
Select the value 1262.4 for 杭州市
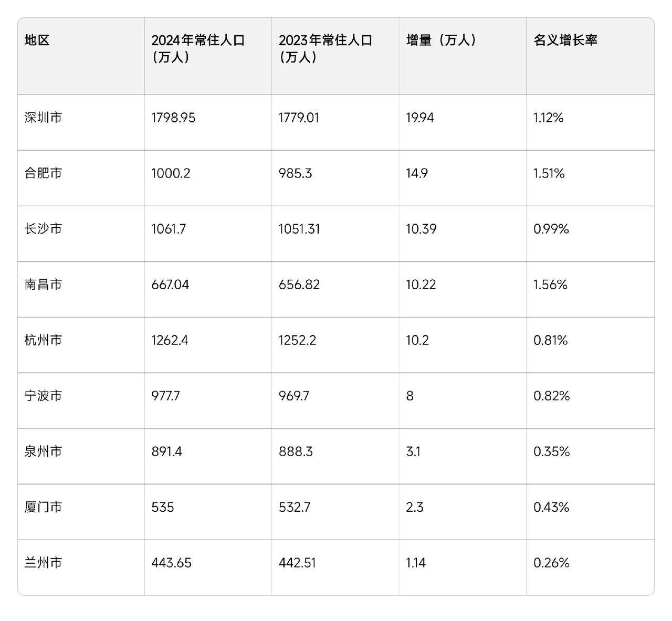point(170,340)
